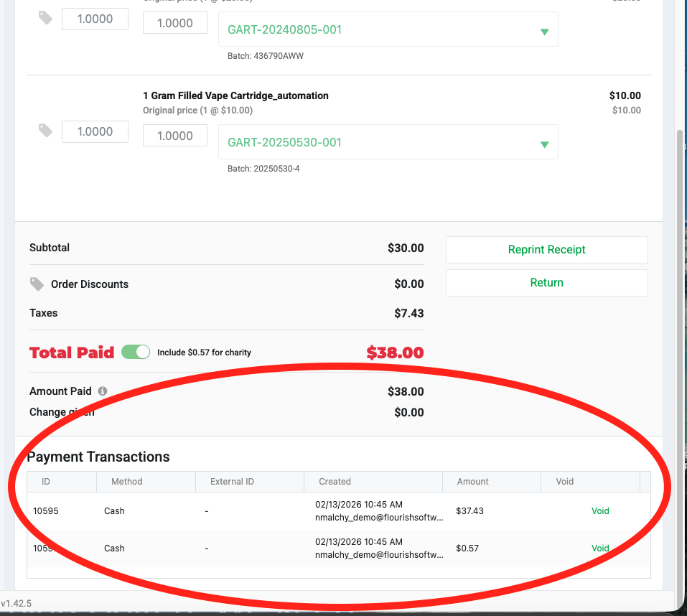Click the first 1.0000 quantity input
The height and width of the screenshot is (616, 687).
pos(95,18)
